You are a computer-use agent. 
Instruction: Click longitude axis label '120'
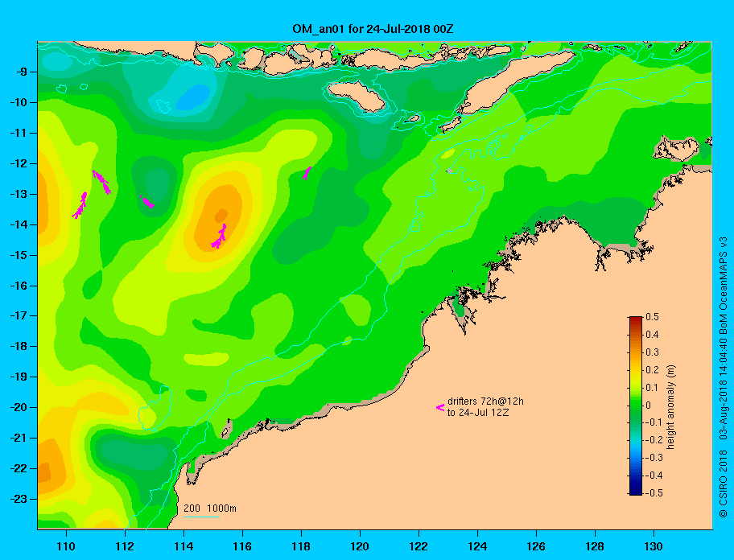point(360,546)
